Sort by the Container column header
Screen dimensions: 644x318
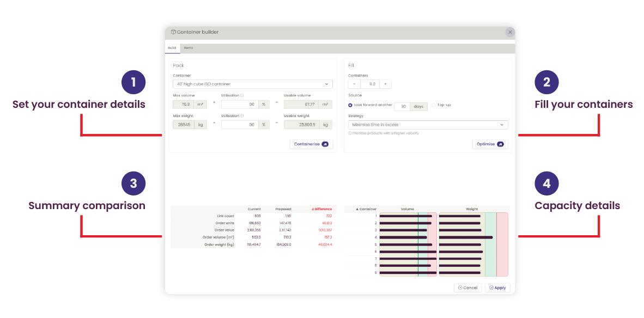coord(366,209)
